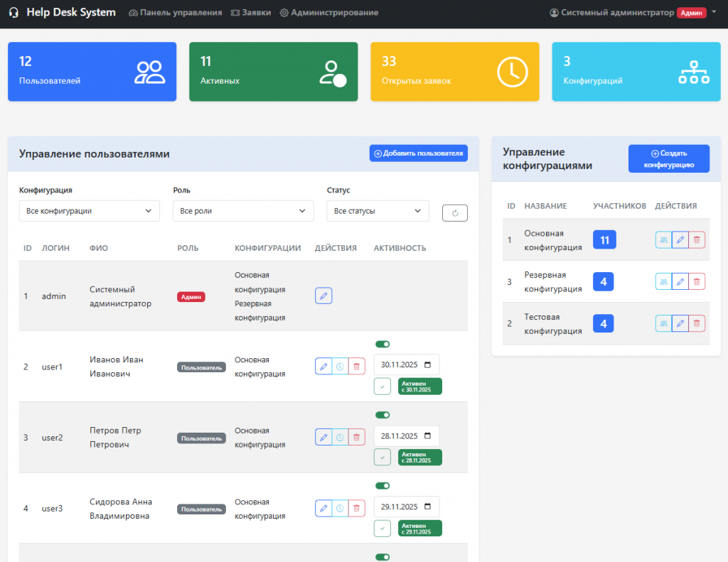Open the Конфигурация filter dropdown
This screenshot has width=728, height=562.
89,211
